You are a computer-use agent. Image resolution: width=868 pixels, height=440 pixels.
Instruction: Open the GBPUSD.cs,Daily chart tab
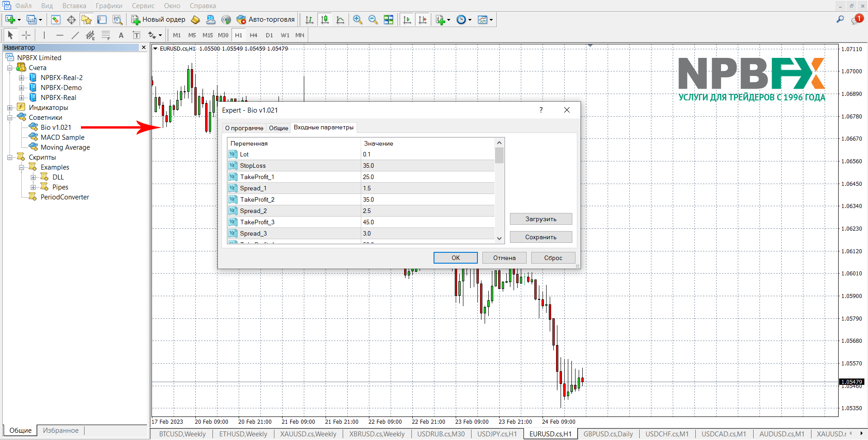point(608,434)
